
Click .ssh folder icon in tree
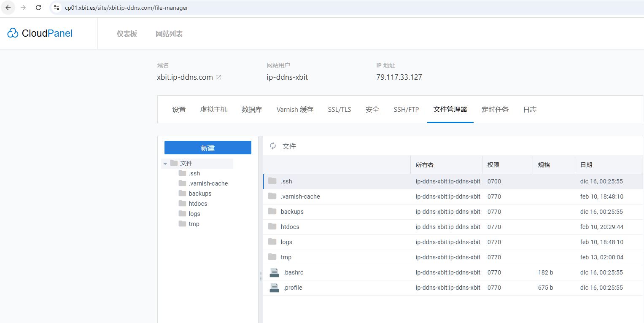click(x=182, y=173)
